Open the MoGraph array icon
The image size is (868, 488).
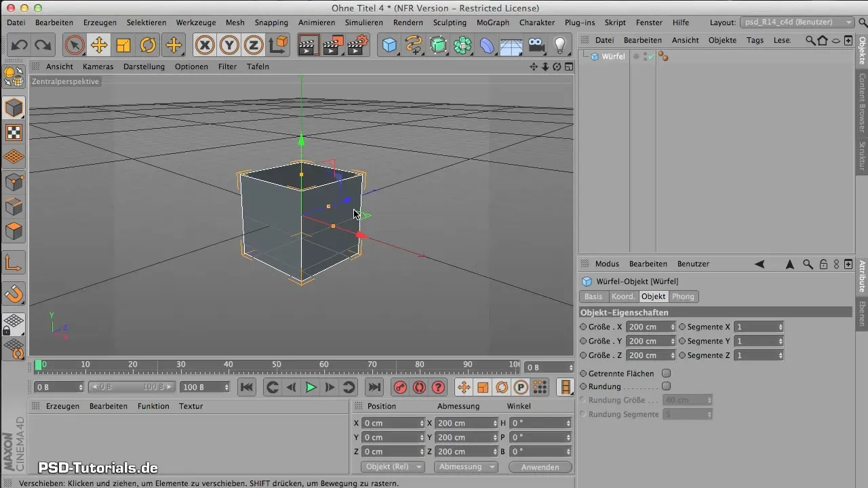[463, 45]
